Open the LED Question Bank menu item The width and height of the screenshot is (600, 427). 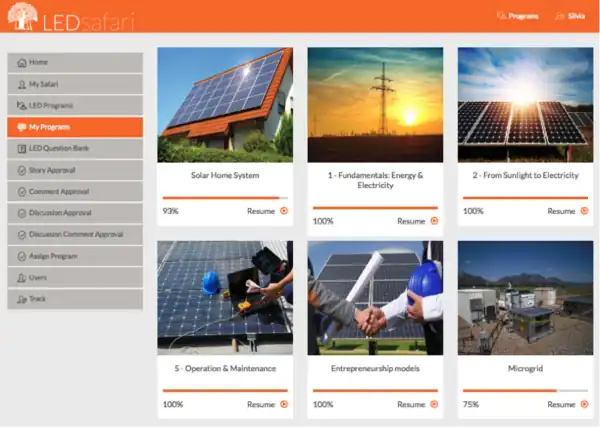[x=75, y=148]
